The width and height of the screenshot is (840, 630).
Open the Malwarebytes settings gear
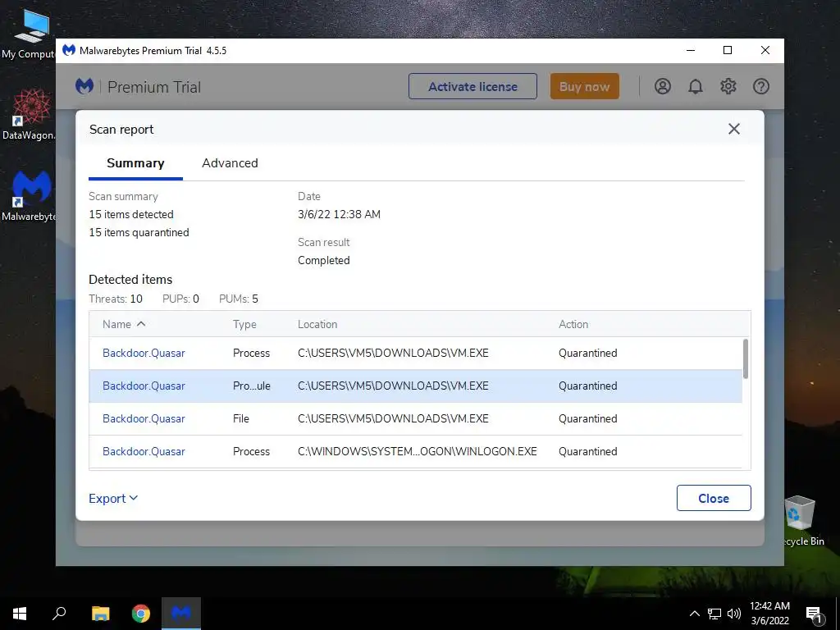728,86
